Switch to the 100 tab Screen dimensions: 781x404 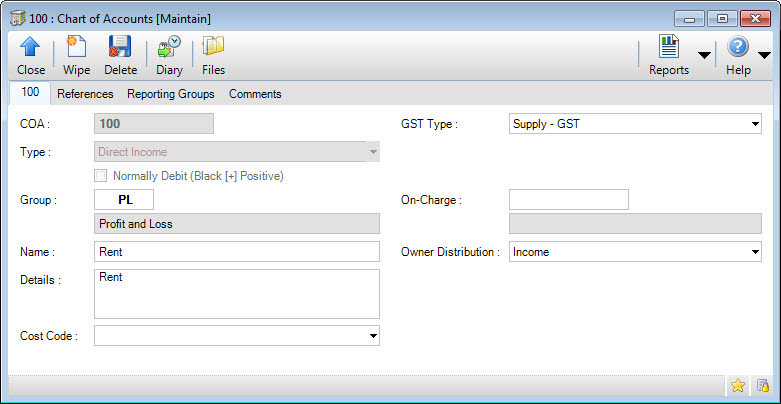pos(30,93)
